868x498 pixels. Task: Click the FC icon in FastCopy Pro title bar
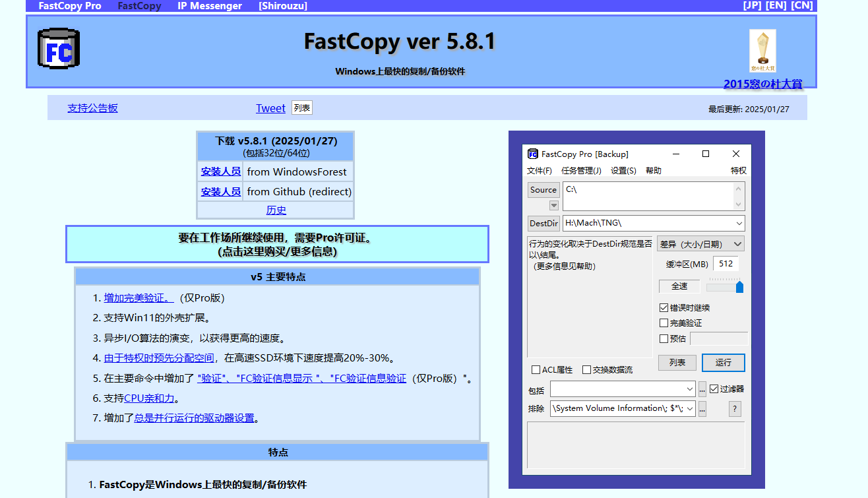pos(533,154)
